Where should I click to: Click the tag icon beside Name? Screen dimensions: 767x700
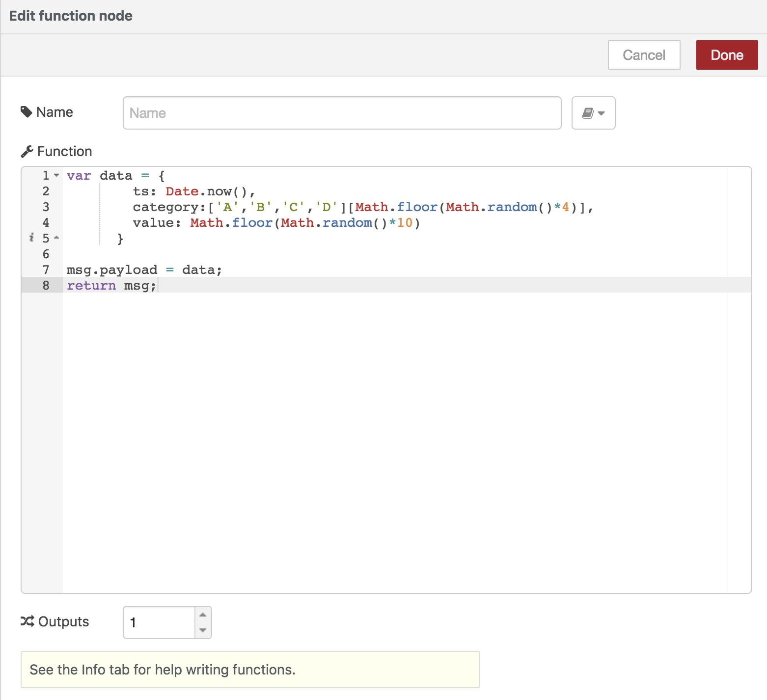(27, 112)
